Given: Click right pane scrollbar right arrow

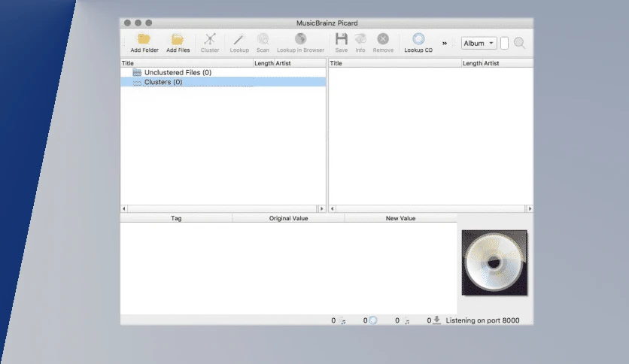Looking at the screenshot, I should (530, 208).
